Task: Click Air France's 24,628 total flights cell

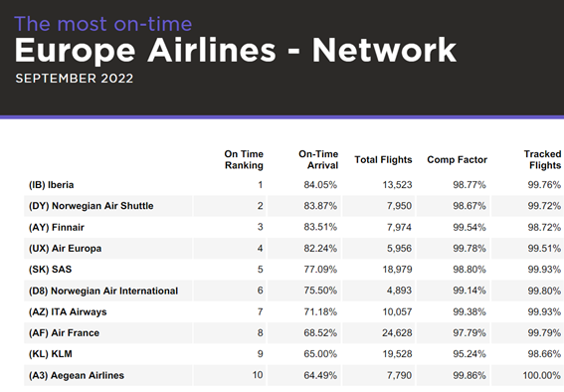Action: point(397,333)
